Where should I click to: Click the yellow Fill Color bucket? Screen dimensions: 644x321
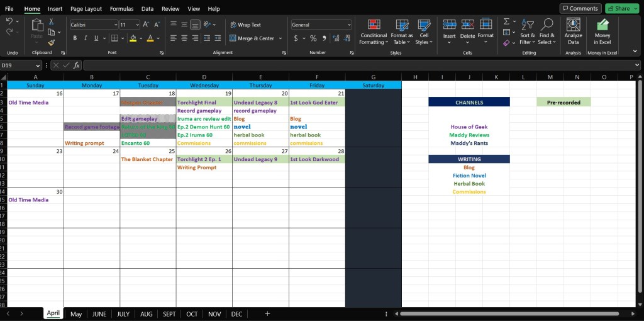[133, 38]
